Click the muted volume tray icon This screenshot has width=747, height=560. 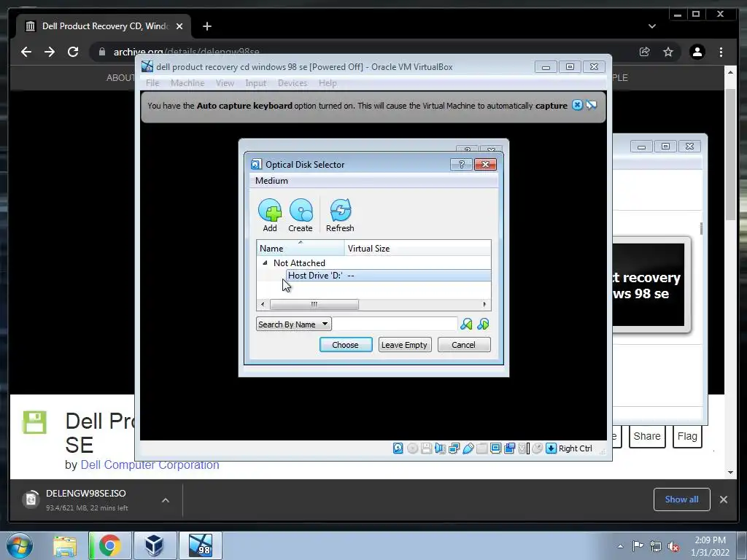point(673,547)
